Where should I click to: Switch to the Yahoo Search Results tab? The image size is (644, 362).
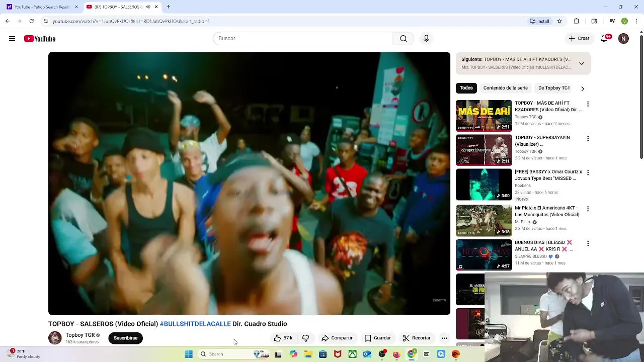pos(42,7)
